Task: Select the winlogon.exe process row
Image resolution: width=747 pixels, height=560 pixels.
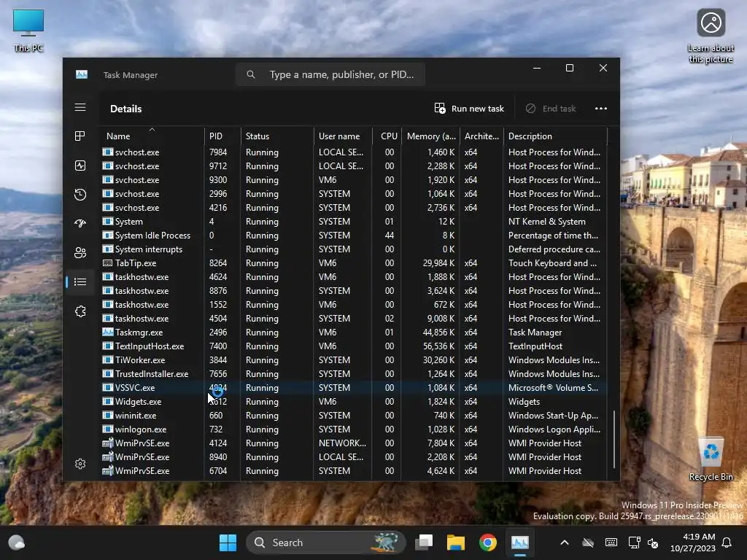Action: click(x=354, y=429)
